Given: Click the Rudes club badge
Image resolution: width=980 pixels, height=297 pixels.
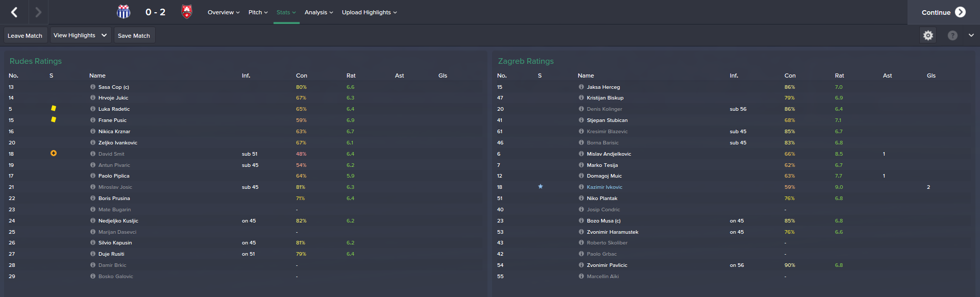Looking at the screenshot, I should pyautogui.click(x=124, y=12).
